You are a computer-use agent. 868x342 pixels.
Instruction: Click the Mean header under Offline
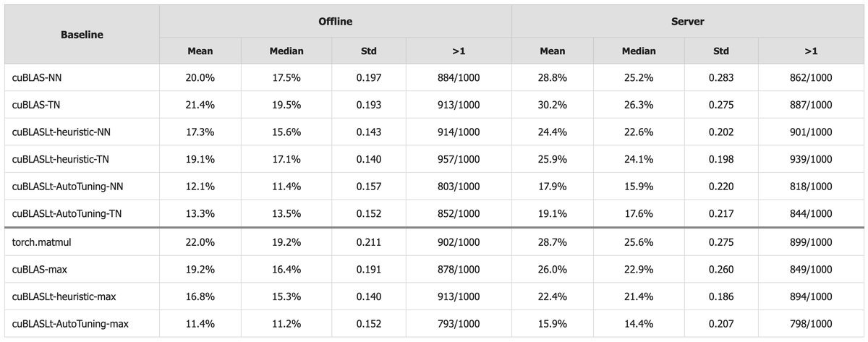[200, 51]
